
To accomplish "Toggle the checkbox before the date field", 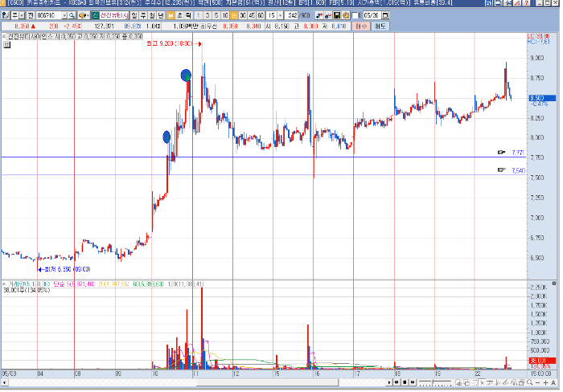I will point(355,15).
